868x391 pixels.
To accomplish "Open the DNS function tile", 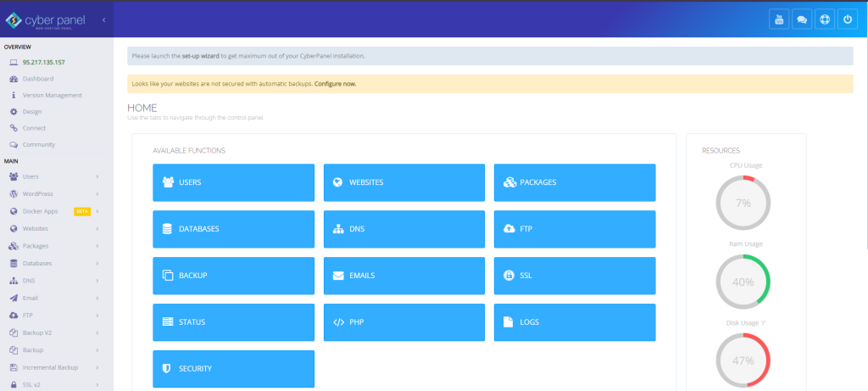I will [x=404, y=229].
